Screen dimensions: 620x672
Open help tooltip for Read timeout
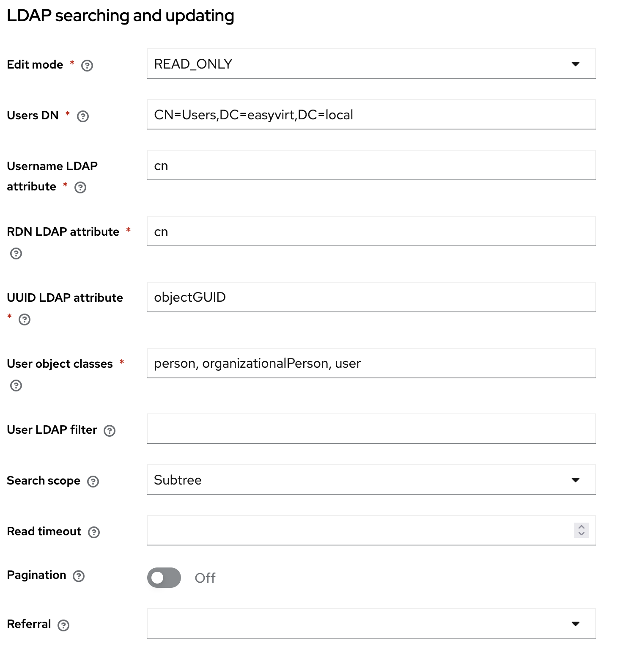point(94,532)
